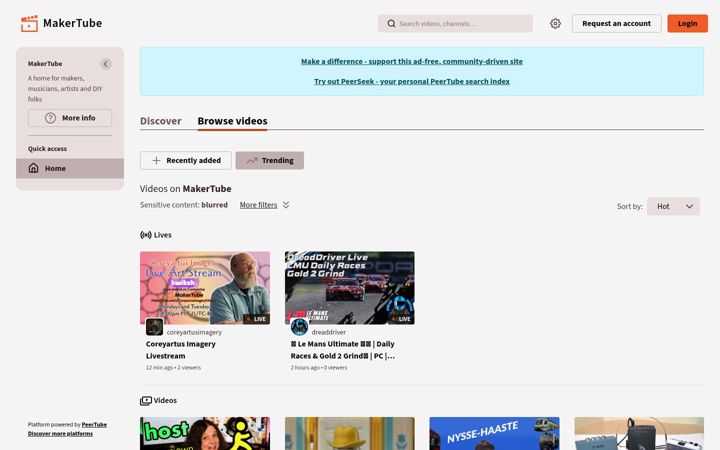Collapse the sidebar with the chevron button

106,64
